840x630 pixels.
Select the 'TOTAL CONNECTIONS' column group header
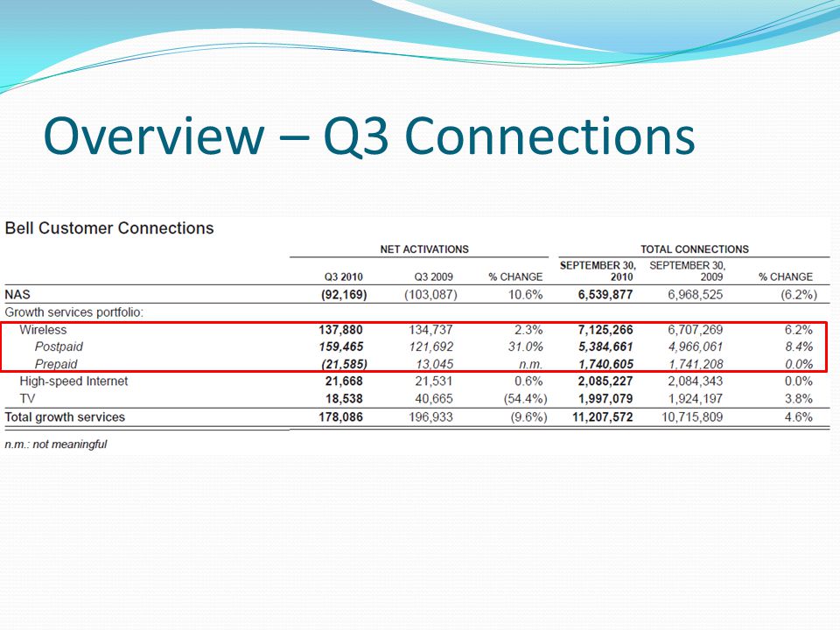[694, 249]
